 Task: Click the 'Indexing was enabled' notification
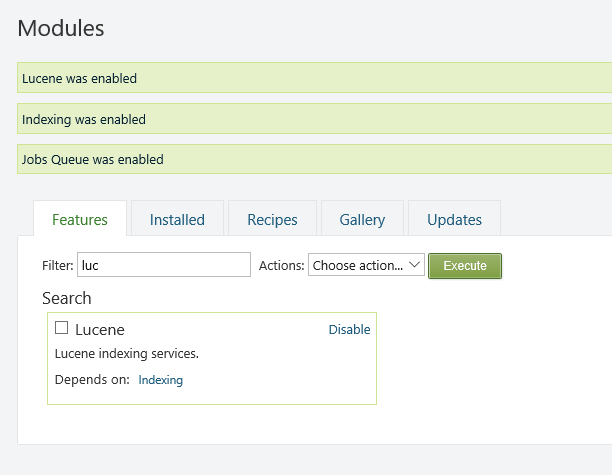click(84, 119)
